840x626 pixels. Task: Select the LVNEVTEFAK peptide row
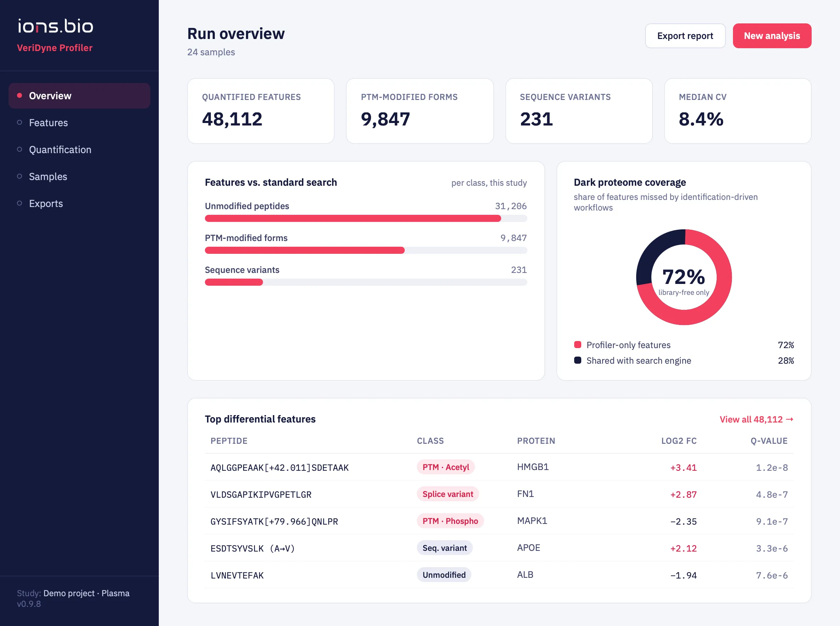point(499,575)
